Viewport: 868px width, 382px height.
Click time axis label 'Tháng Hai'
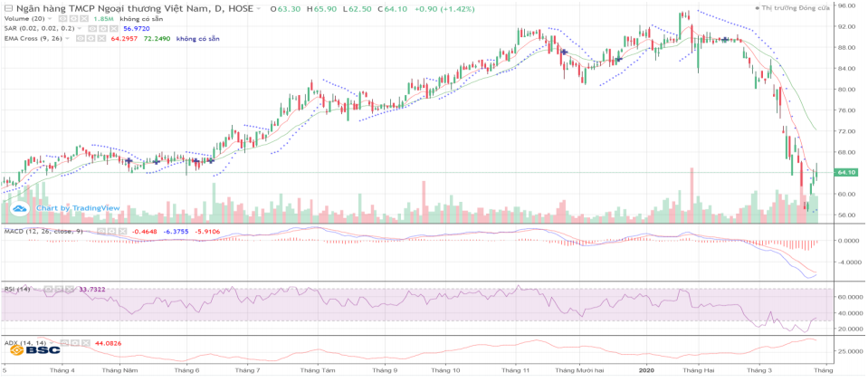click(x=700, y=369)
